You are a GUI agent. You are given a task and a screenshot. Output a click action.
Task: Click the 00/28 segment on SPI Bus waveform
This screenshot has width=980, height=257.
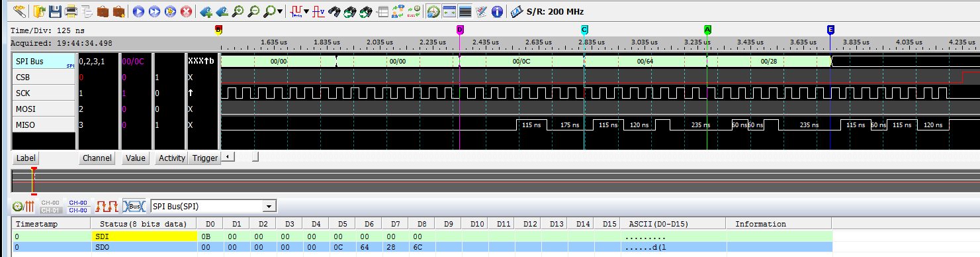[769, 61]
